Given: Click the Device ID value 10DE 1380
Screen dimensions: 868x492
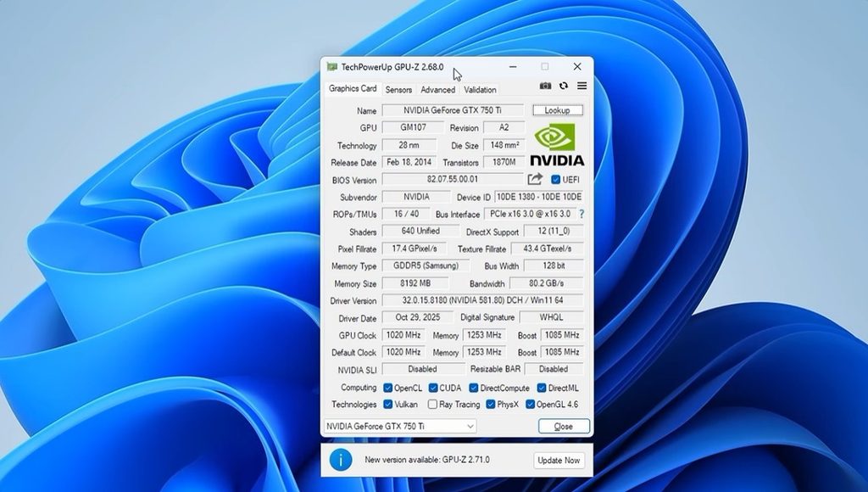Looking at the screenshot, I should click(538, 197).
